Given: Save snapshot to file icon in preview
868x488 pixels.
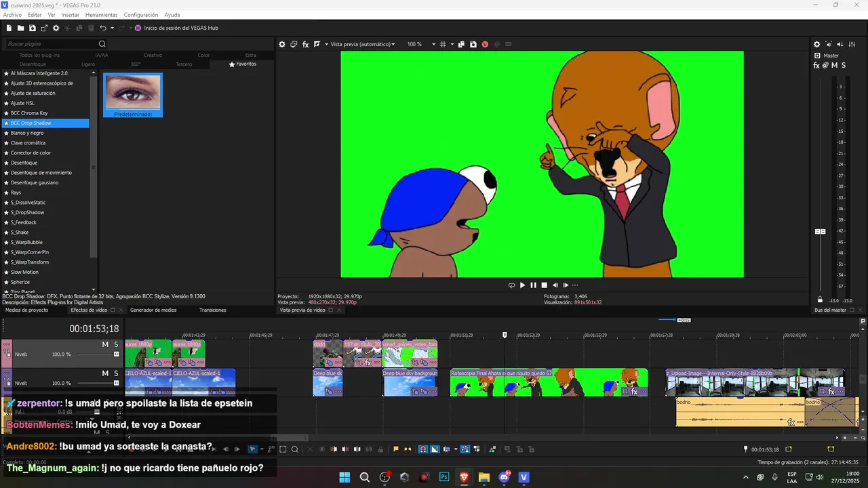Looking at the screenshot, I should pos(473,44).
